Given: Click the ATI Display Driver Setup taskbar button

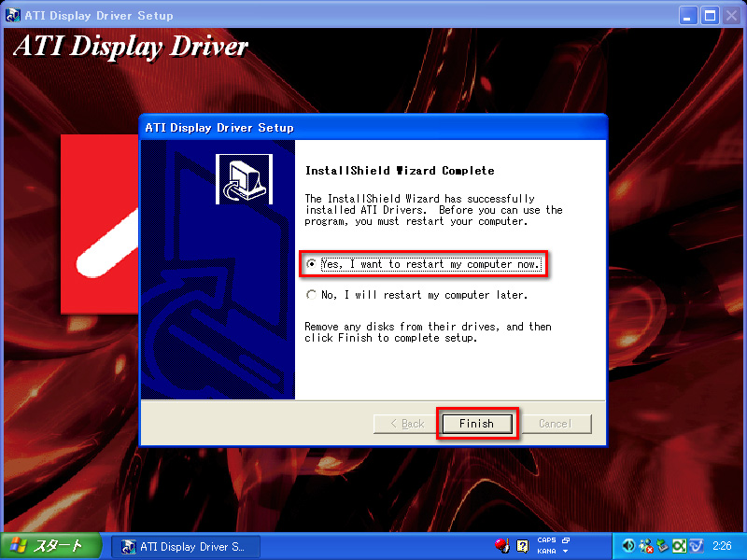Looking at the screenshot, I should point(186,546).
